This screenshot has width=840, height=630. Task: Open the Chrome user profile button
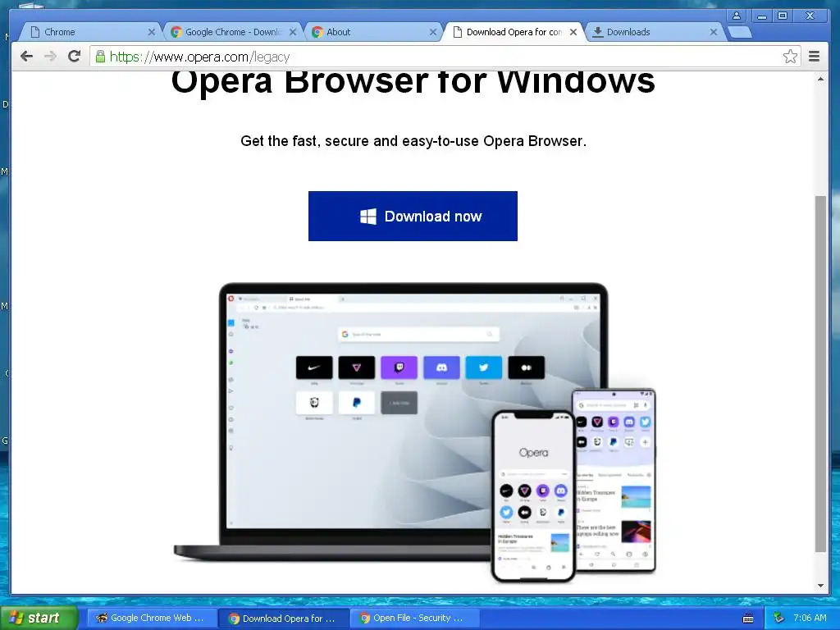(x=737, y=16)
